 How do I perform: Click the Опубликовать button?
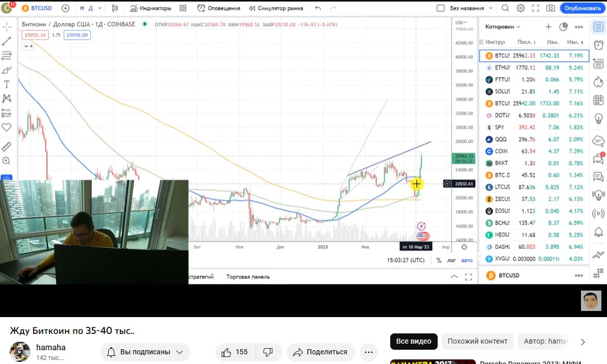(582, 8)
